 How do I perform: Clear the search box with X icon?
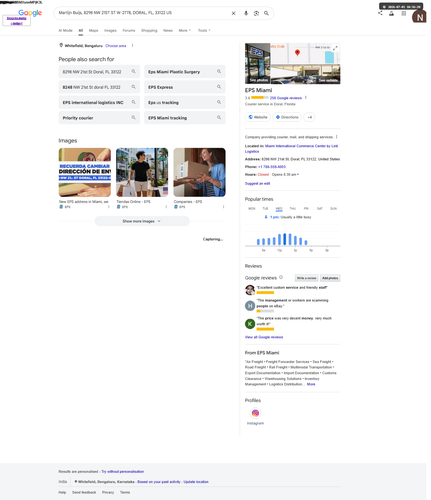(x=233, y=13)
